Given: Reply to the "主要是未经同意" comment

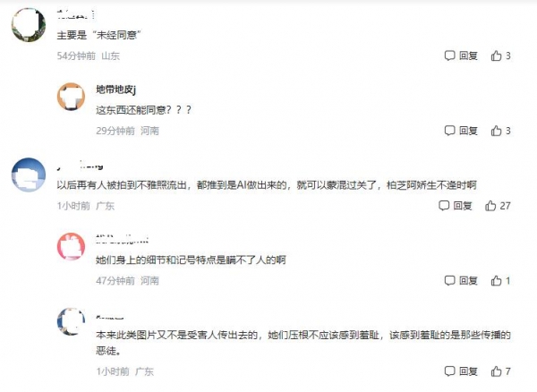Looking at the screenshot, I should [462, 55].
